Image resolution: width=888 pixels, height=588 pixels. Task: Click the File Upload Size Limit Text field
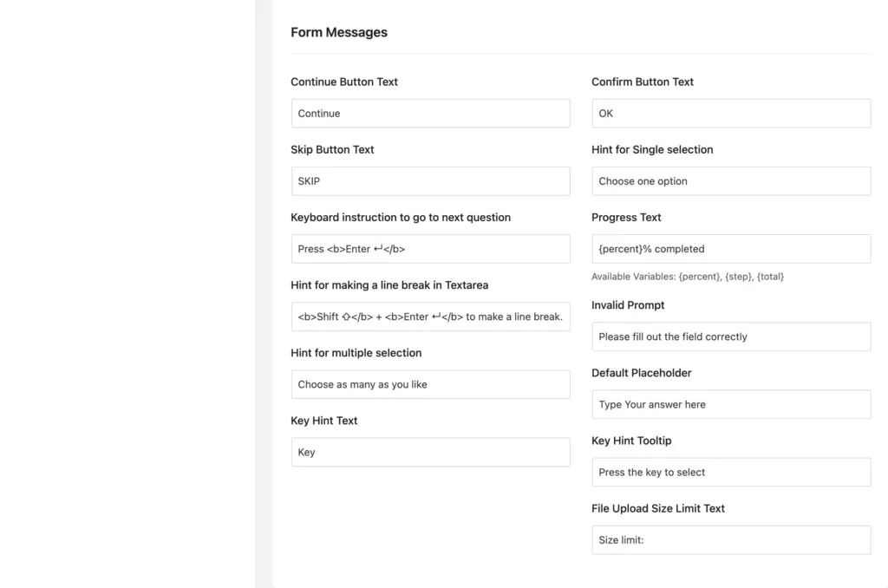click(730, 539)
